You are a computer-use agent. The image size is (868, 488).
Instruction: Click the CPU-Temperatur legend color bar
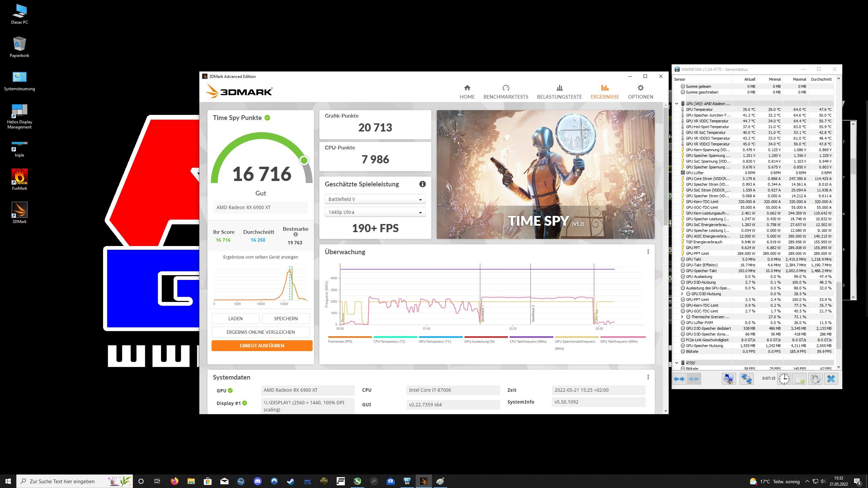(395, 337)
